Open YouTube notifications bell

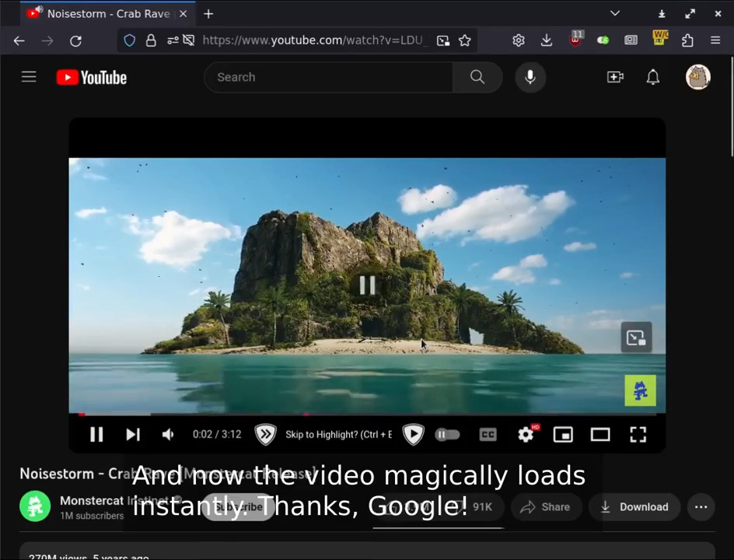653,77
